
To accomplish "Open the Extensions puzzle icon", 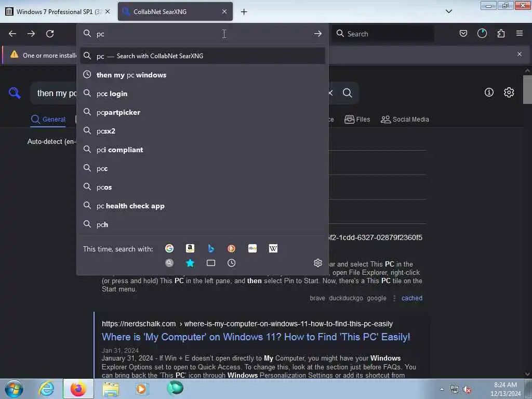I will click(x=501, y=33).
